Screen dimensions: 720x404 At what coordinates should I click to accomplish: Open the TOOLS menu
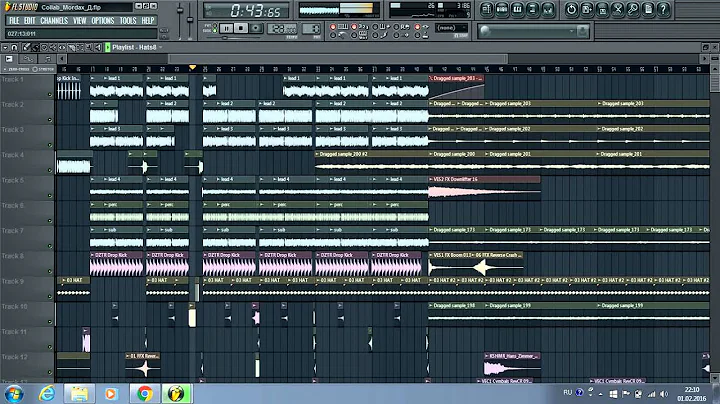click(x=128, y=21)
